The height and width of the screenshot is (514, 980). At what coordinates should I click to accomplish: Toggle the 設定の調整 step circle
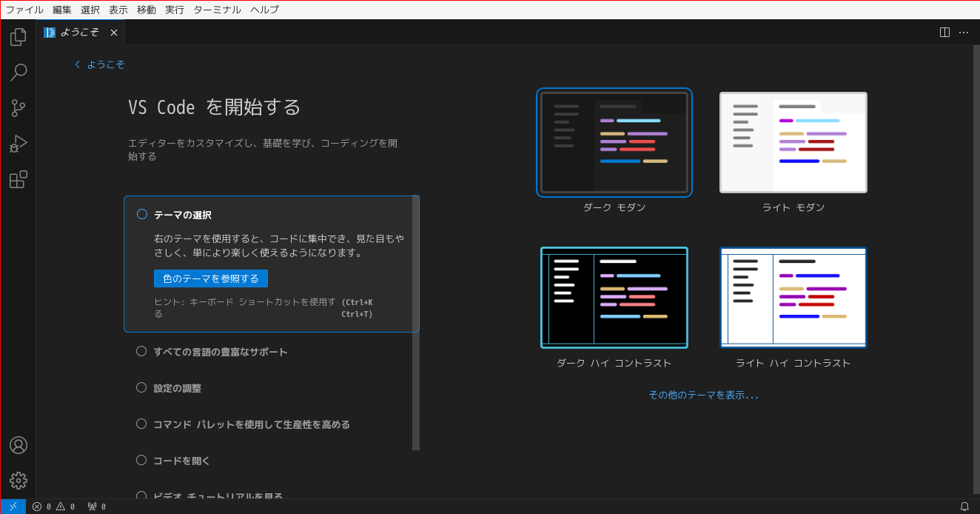[141, 387]
